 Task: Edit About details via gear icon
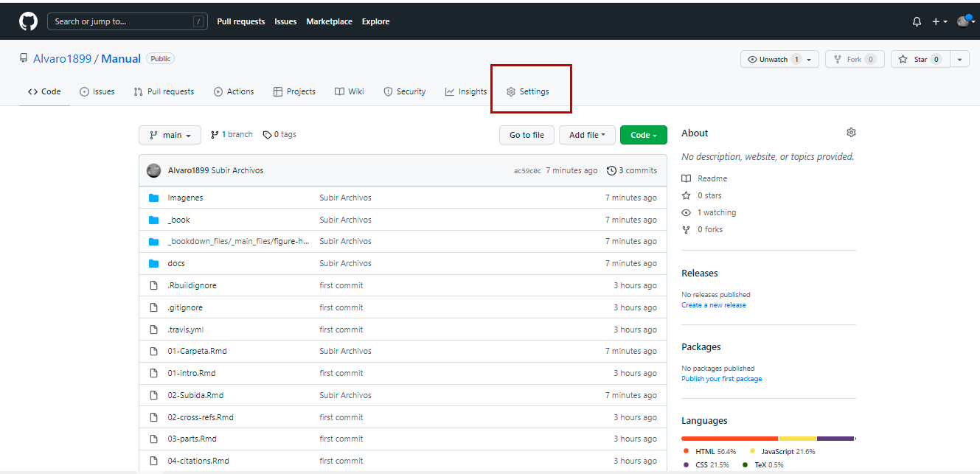pyautogui.click(x=851, y=133)
